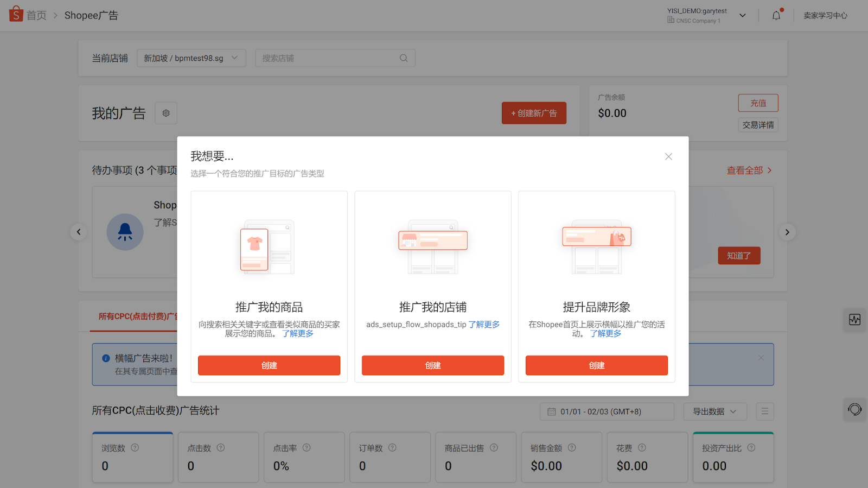Select the 订单数 metric card

coord(390,457)
